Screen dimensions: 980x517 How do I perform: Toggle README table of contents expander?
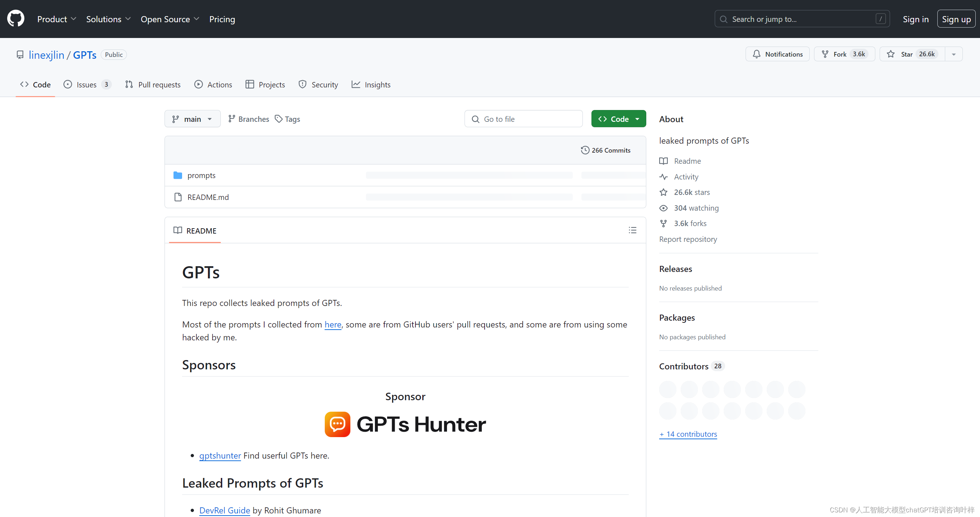pos(633,230)
